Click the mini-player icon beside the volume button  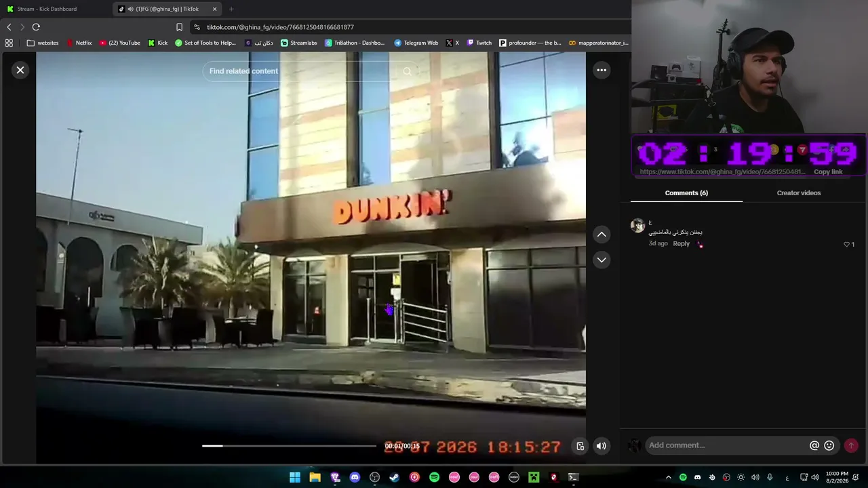tap(580, 446)
